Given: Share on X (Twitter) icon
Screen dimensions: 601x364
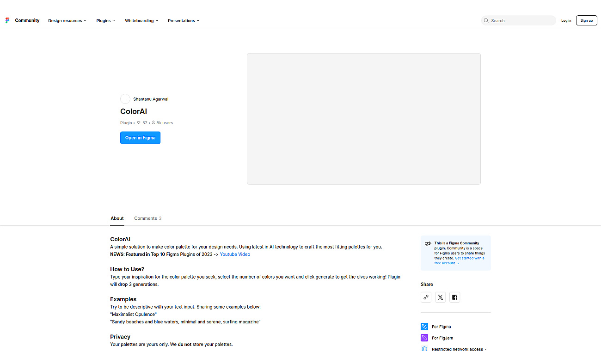Looking at the screenshot, I should pos(440,297).
